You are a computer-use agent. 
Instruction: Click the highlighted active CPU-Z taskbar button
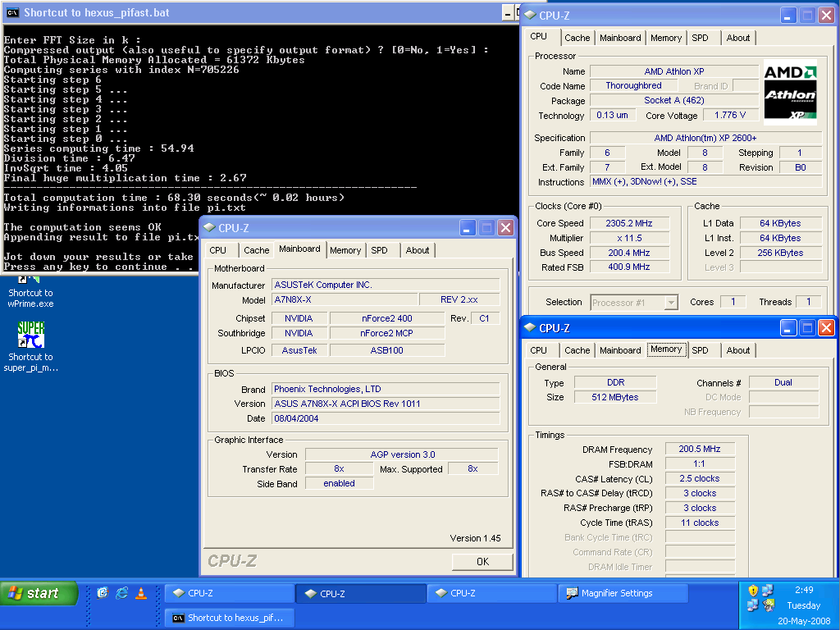361,593
